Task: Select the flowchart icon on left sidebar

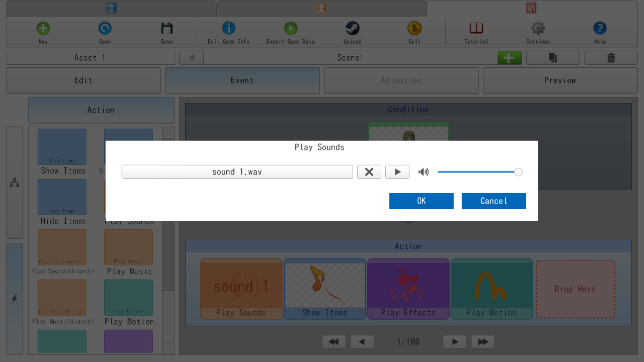Action: click(14, 183)
